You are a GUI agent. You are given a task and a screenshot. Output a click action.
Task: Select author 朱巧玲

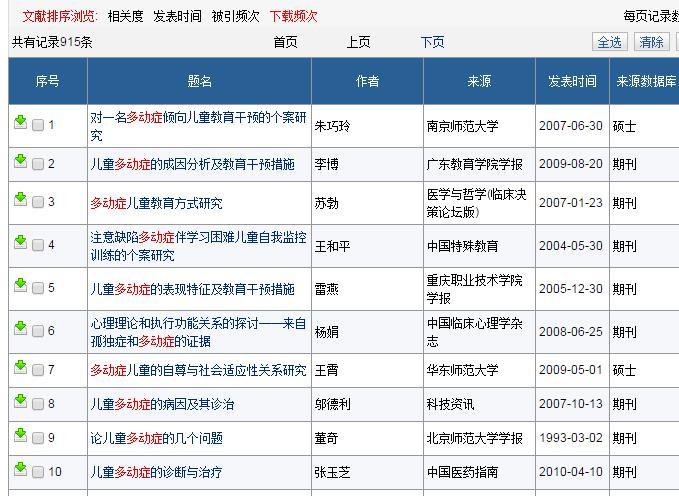coord(332,126)
